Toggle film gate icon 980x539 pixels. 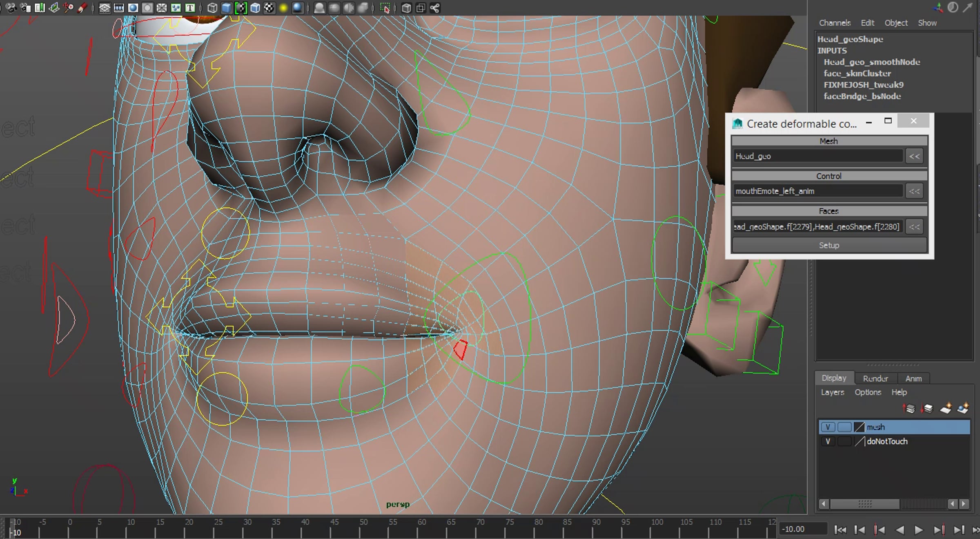[119, 8]
